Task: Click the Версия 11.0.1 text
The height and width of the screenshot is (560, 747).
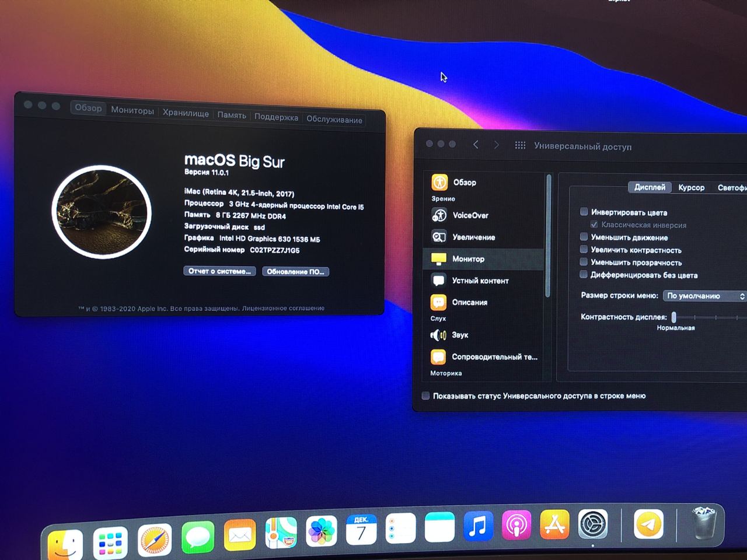Action: pos(207,172)
